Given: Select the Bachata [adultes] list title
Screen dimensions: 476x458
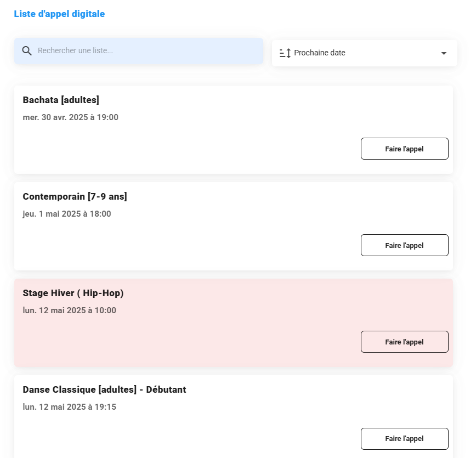Looking at the screenshot, I should point(61,100).
